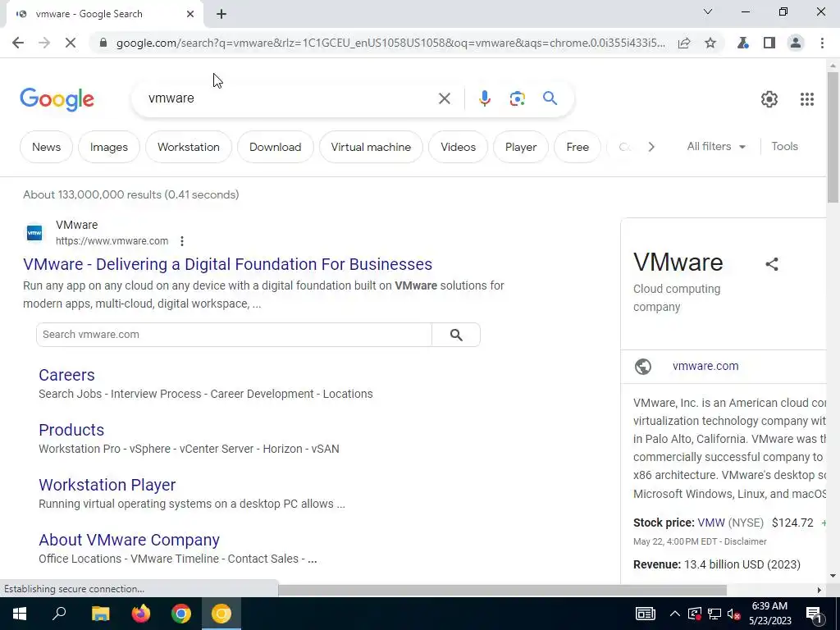Click the https://www.vmware.com result URL
Screen dimensions: 840x630
pos(112,241)
